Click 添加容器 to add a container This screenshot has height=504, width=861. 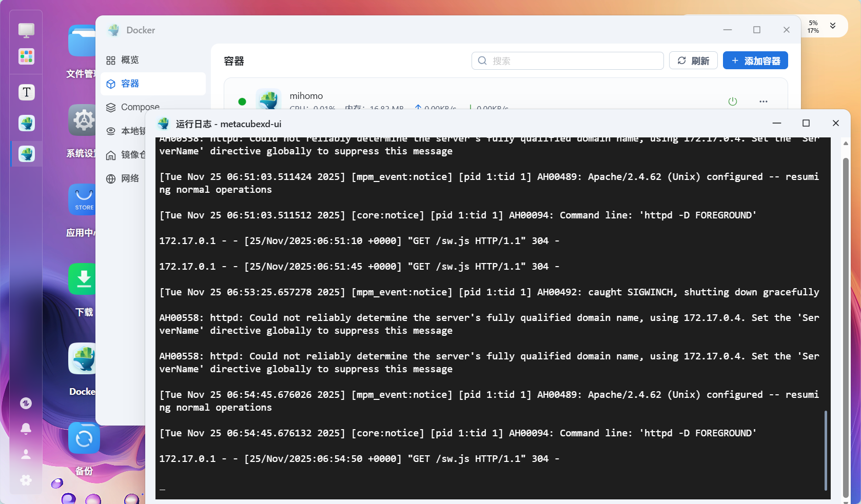755,61
